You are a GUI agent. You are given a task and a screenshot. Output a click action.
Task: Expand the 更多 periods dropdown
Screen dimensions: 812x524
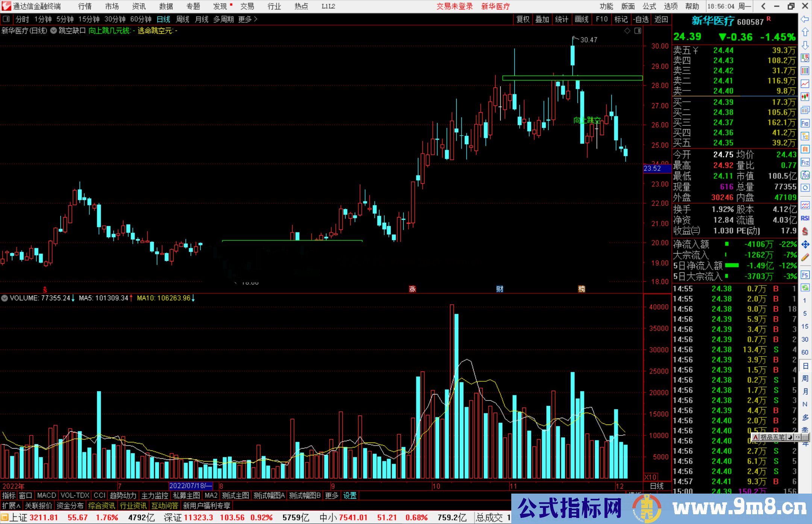247,19
